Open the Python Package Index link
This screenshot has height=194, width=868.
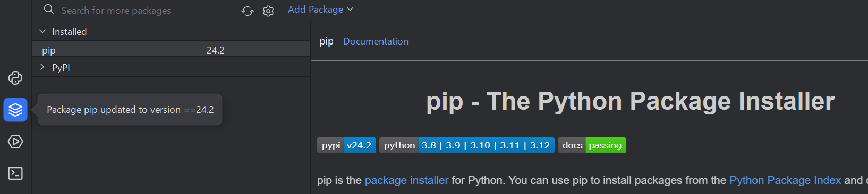(785, 180)
